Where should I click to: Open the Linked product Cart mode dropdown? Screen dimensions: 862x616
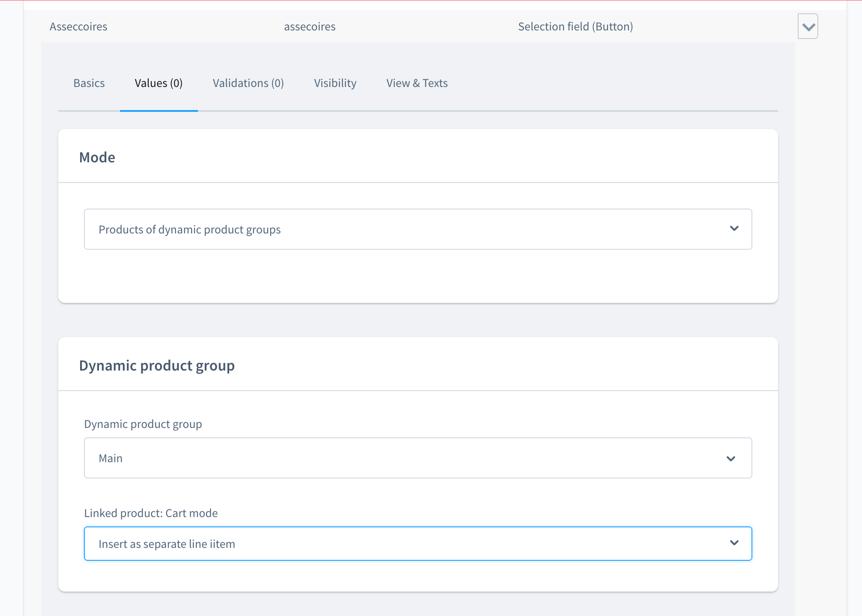point(418,544)
